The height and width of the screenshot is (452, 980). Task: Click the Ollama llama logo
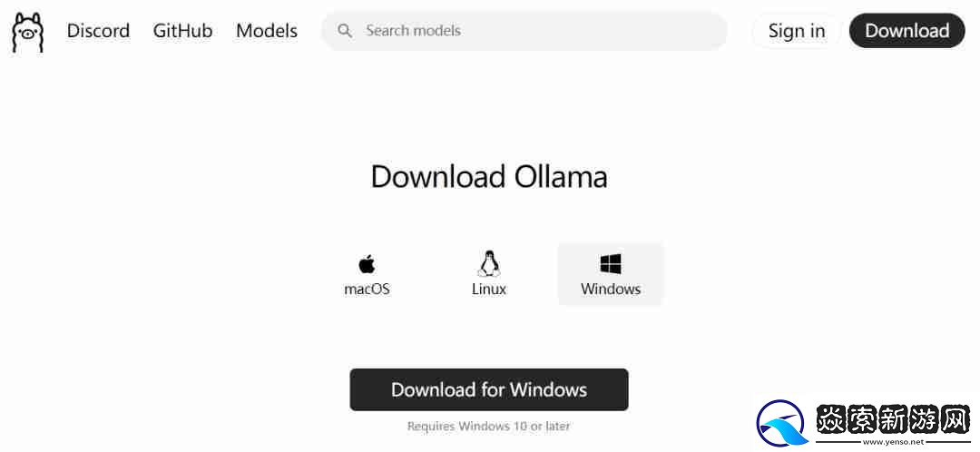point(28,31)
